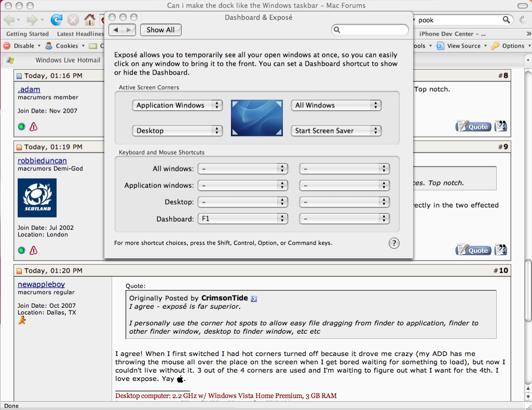Image resolution: width=532 pixels, height=410 pixels.
Task: Open All windows keyboard shortcut popup
Action: pos(243,169)
